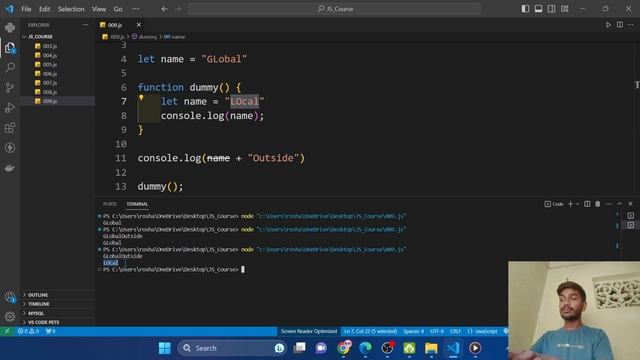The height and width of the screenshot is (360, 640).
Task: Click the Windows Start button
Action: pyautogui.click(x=165, y=348)
